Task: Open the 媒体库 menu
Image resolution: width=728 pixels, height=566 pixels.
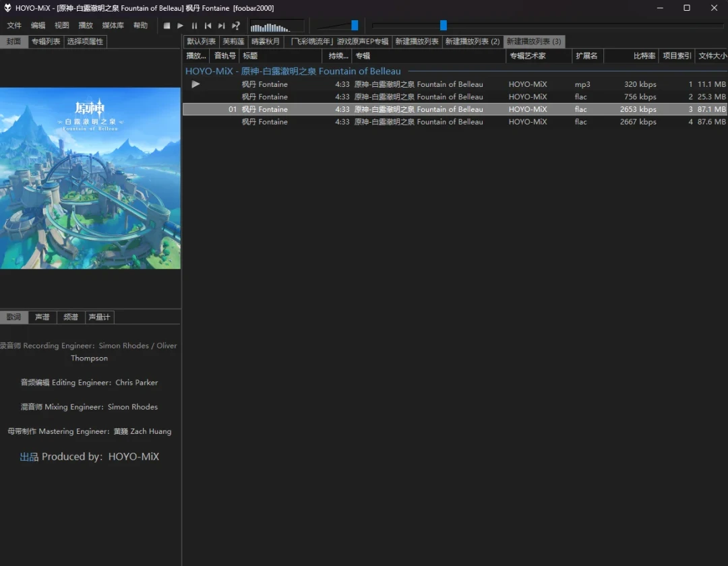Action: pyautogui.click(x=113, y=26)
